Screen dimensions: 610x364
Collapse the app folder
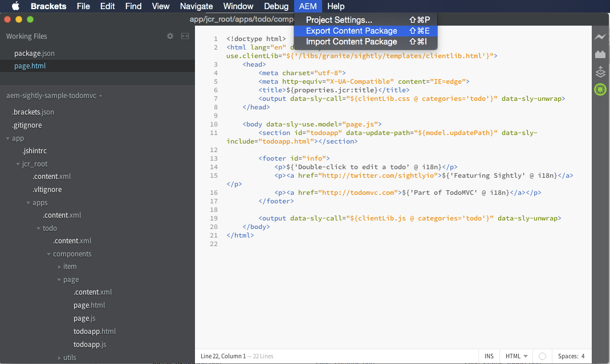tap(8, 138)
